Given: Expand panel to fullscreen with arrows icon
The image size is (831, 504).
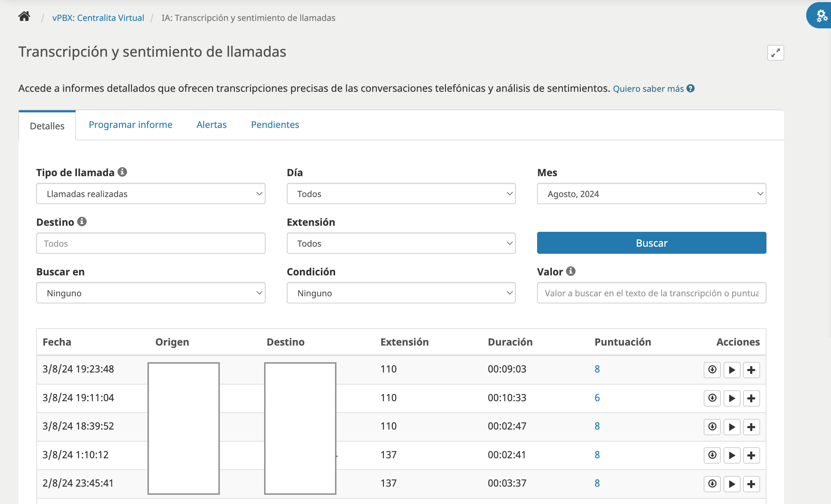Looking at the screenshot, I should (x=775, y=53).
